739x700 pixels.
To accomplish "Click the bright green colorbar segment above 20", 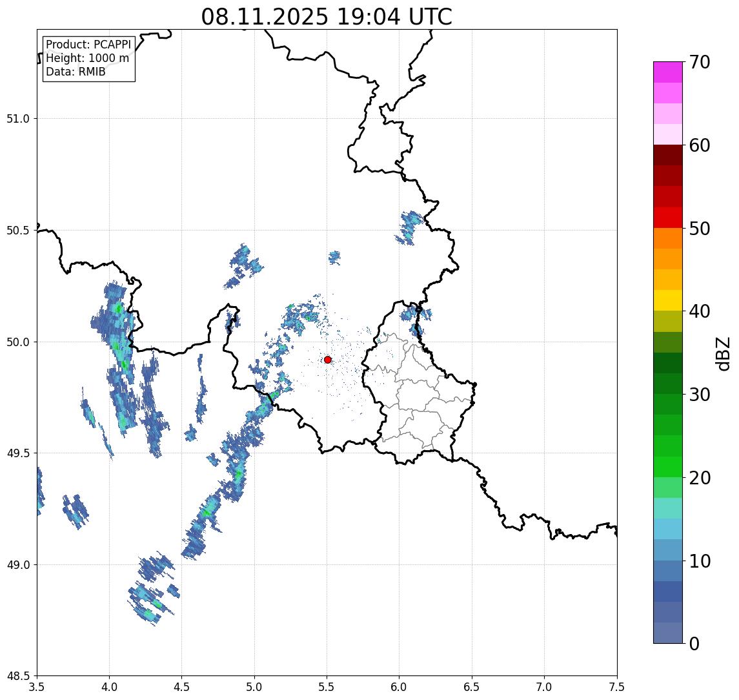I will tap(668, 466).
